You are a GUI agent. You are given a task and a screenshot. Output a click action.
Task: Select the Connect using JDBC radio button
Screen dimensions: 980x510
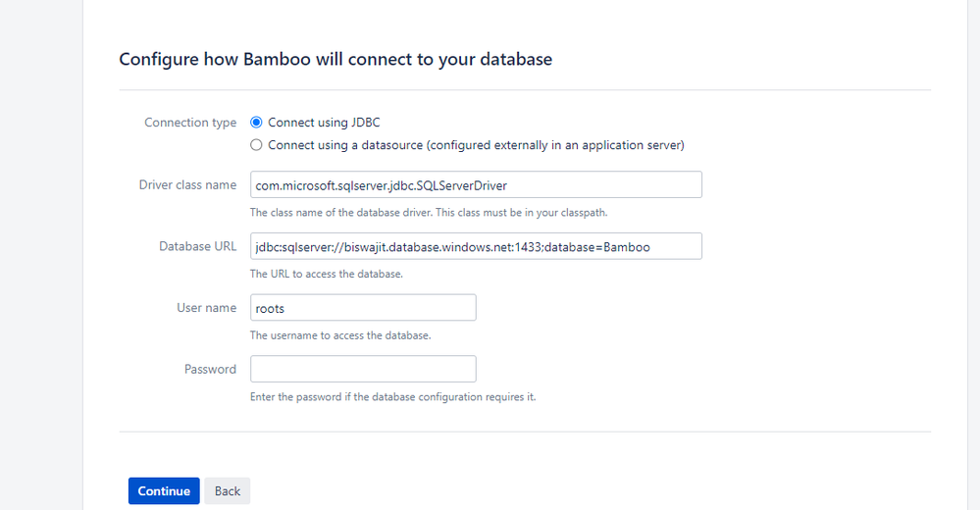click(257, 123)
